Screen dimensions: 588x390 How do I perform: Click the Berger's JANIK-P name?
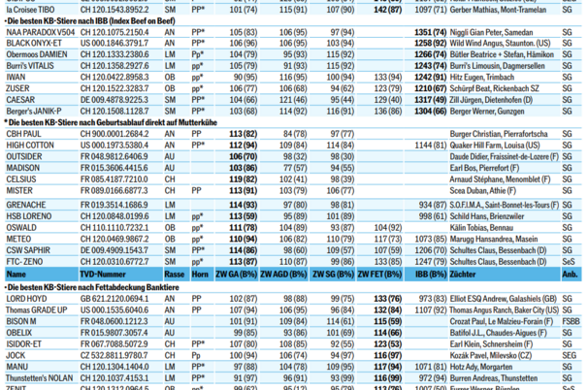34,112
